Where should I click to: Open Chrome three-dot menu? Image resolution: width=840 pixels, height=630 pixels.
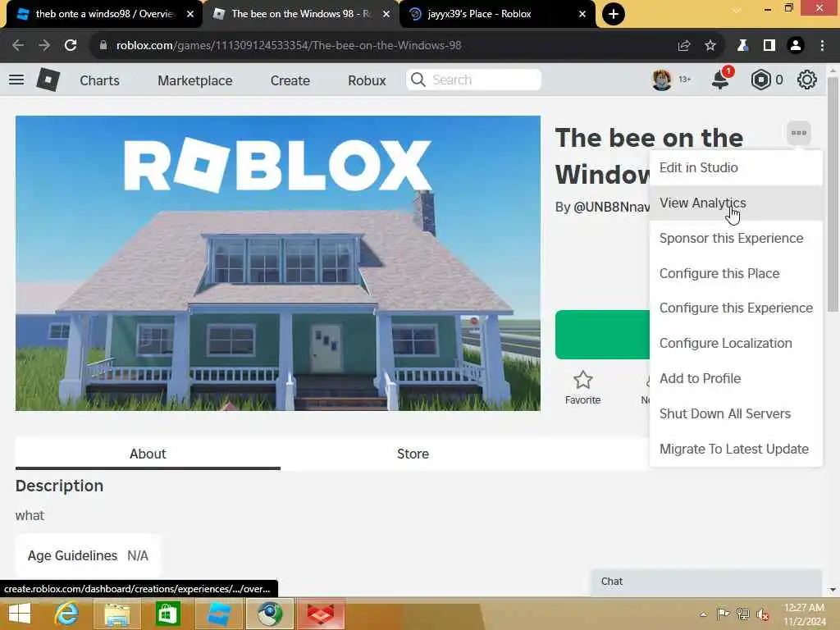[822, 46]
